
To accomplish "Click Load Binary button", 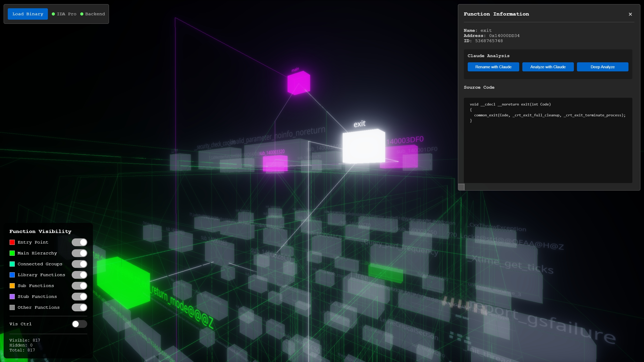I will (x=28, y=14).
